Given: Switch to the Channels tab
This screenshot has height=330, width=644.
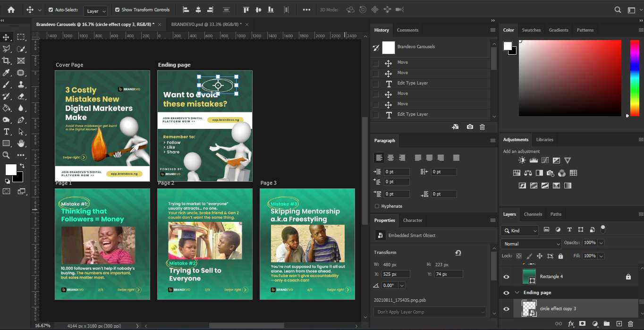Looking at the screenshot, I should 533,214.
